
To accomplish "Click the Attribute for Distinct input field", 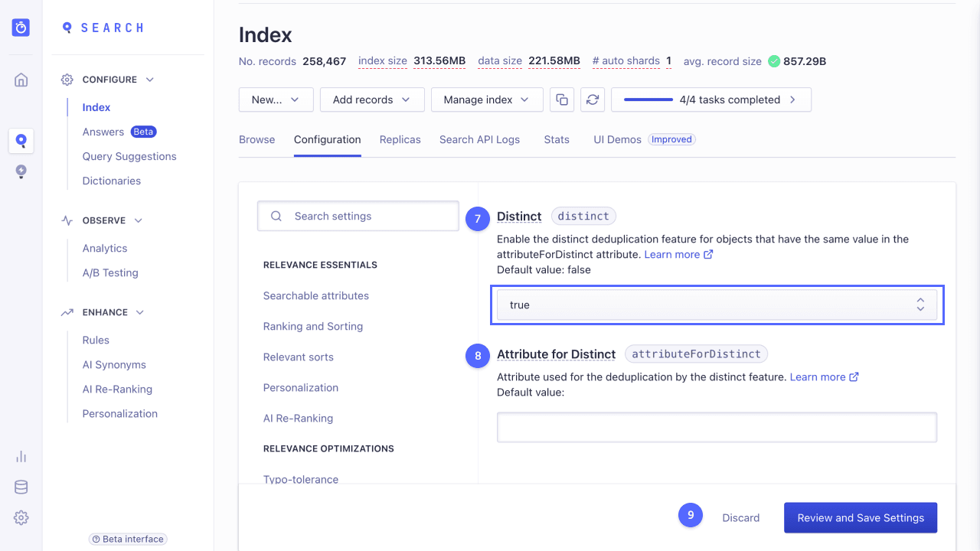I will pos(717,427).
